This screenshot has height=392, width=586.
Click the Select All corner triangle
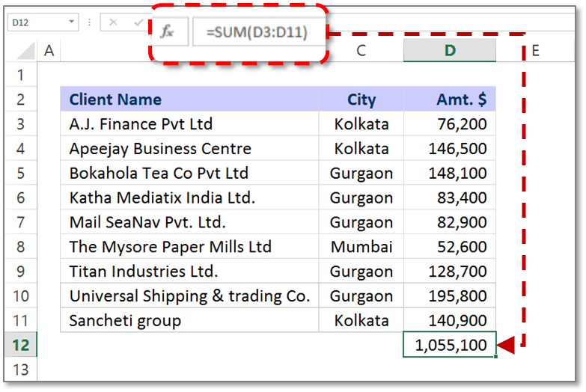point(25,51)
